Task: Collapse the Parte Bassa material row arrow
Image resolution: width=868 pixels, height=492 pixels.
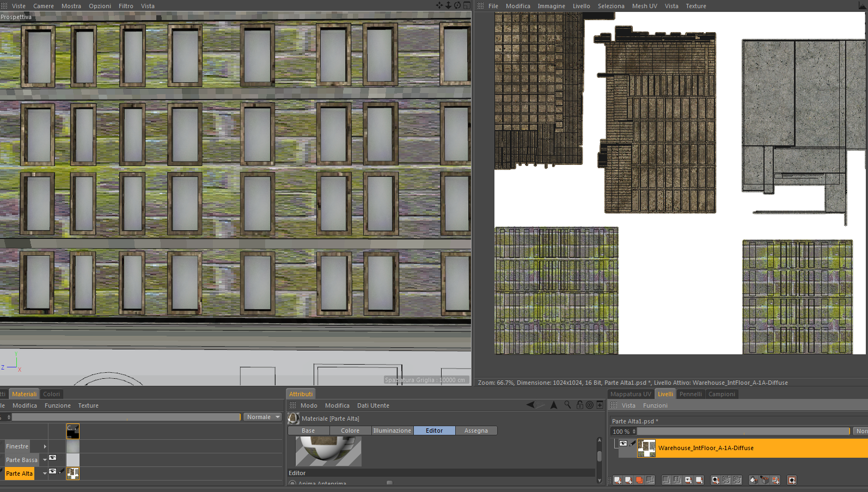Action: point(45,460)
